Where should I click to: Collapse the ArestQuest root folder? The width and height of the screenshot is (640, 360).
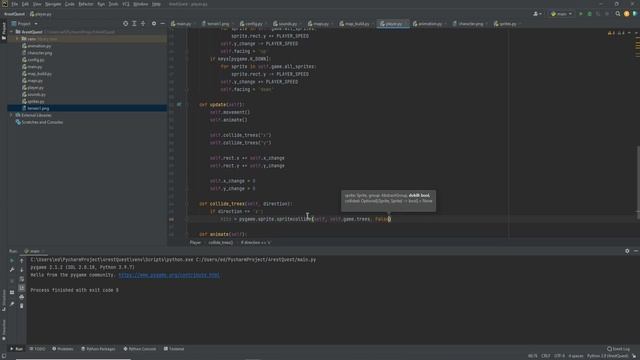[12, 32]
